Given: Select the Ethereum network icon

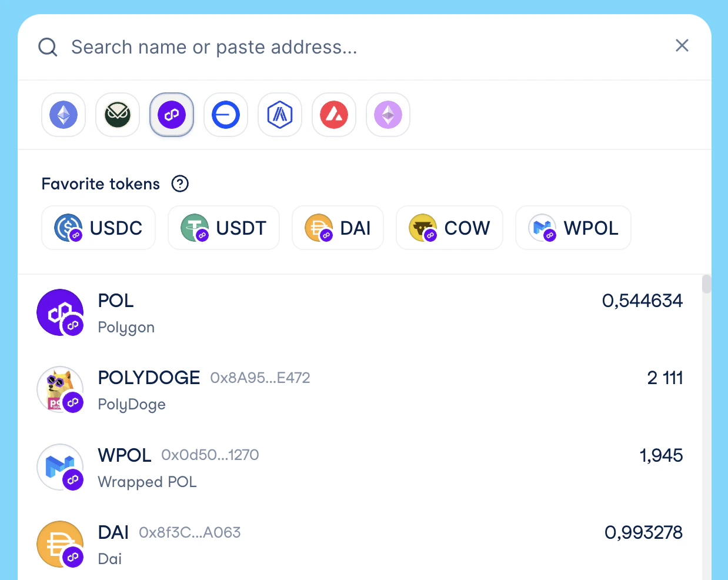Looking at the screenshot, I should click(x=63, y=115).
